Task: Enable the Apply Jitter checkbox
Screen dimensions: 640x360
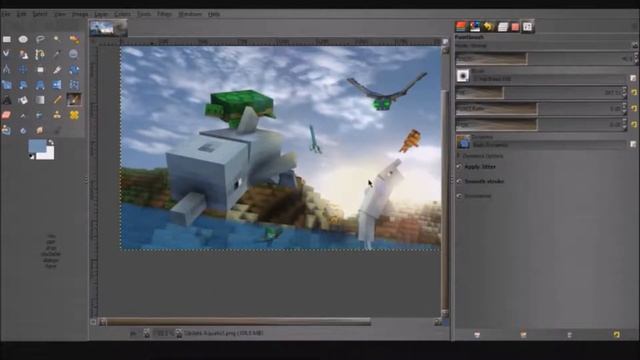Action: click(x=459, y=167)
